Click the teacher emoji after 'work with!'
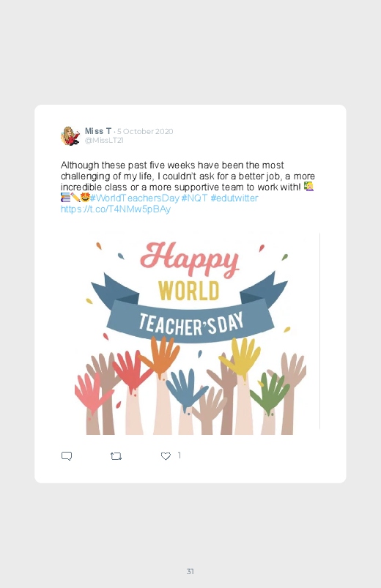The width and height of the screenshot is (381, 588). click(x=308, y=187)
